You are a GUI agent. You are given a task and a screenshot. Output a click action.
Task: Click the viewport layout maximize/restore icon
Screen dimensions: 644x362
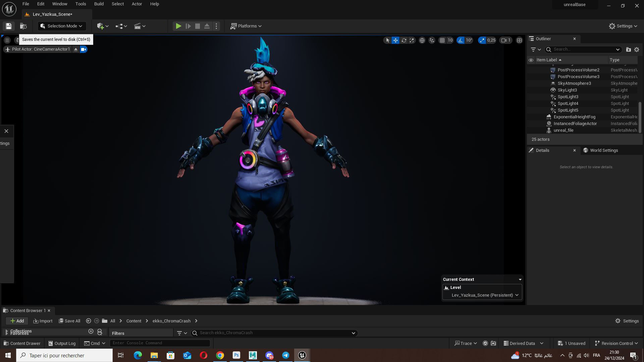tap(519, 40)
